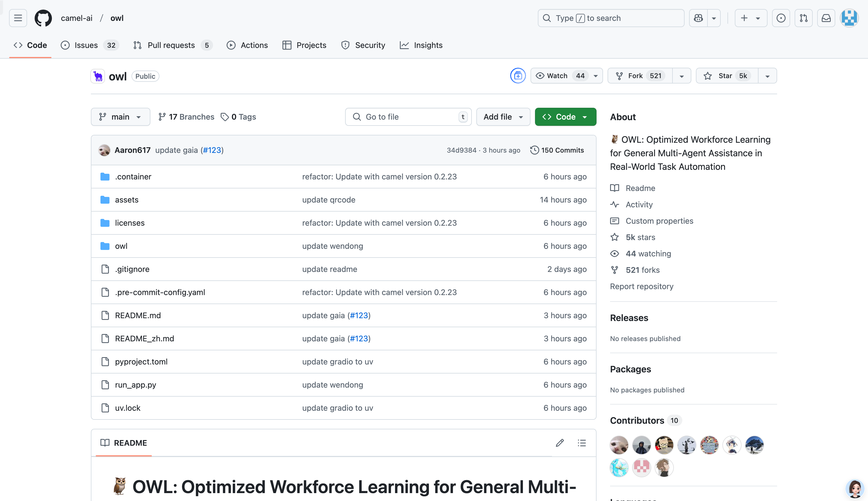
Task: Open the README outline list icon
Action: click(x=582, y=443)
